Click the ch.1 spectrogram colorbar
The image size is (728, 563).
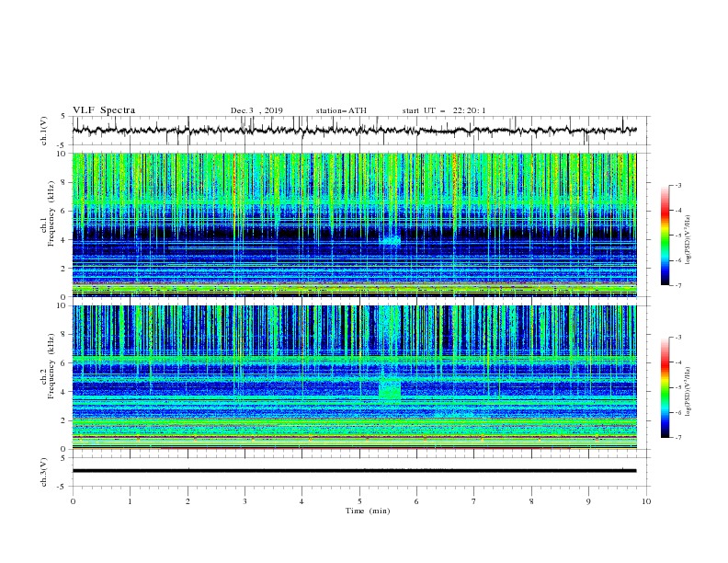click(x=665, y=236)
